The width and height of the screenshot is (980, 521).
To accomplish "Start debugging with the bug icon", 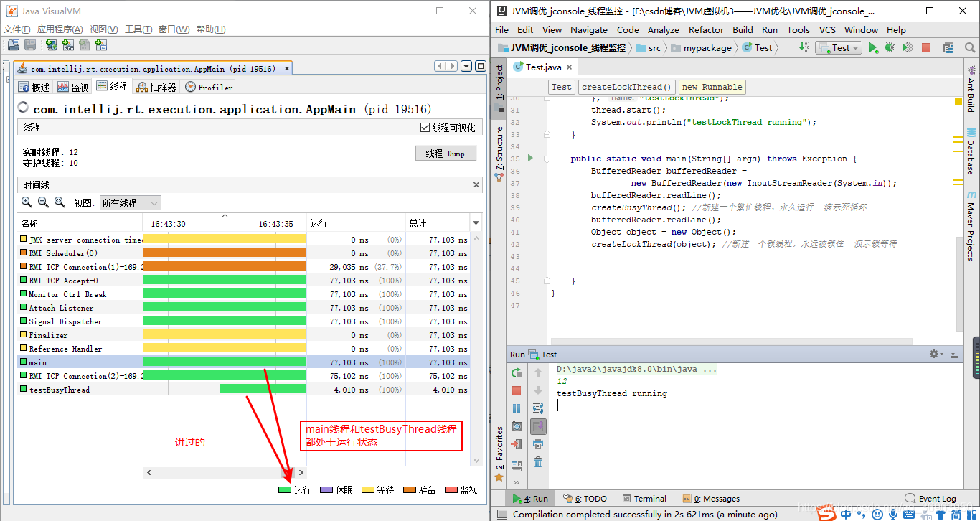I will pyautogui.click(x=890, y=47).
